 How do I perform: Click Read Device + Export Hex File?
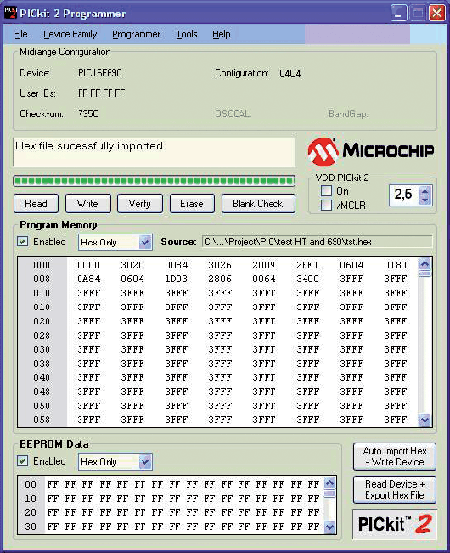394,490
